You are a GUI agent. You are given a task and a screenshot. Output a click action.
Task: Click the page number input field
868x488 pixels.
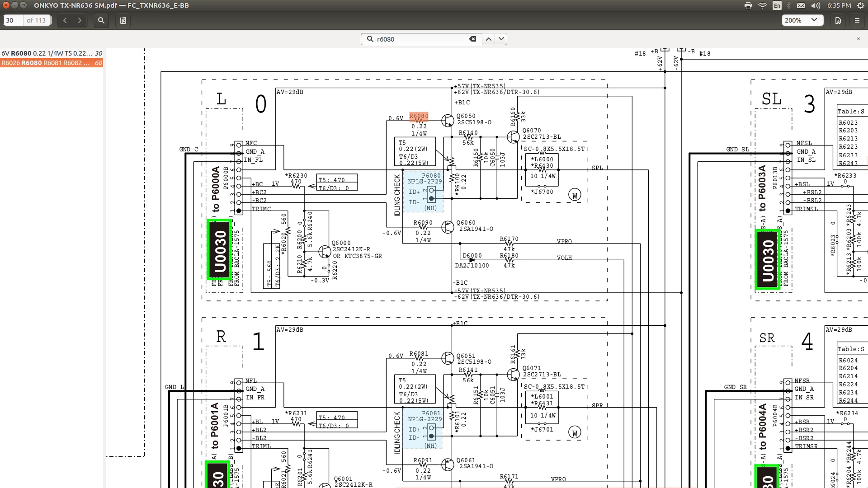(x=13, y=20)
